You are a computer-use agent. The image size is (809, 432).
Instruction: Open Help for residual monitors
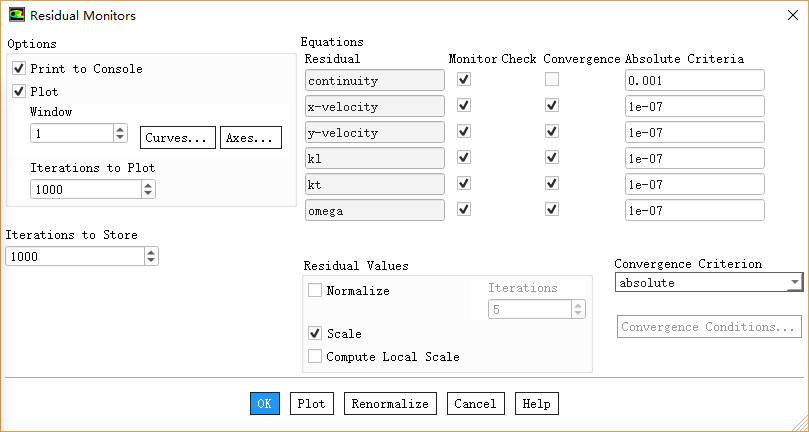click(536, 404)
